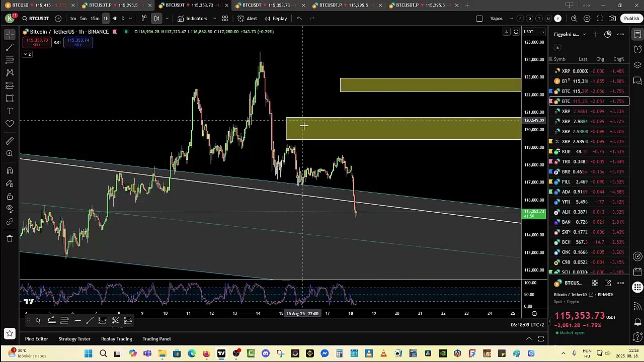The image size is (644, 362).
Task: Open the Gann and Fibonacci tools
Action: [x=10, y=60]
